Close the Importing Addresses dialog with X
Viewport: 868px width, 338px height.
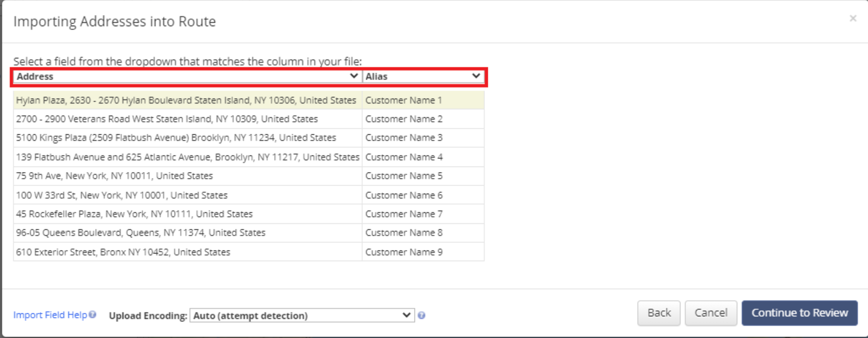tap(853, 19)
